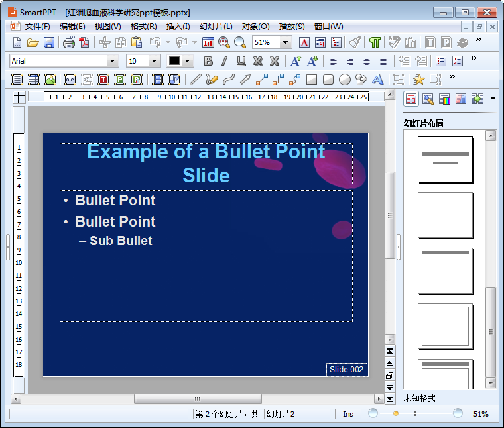Select the freehand scribble tool
The height and width of the screenshot is (428, 504).
coord(212,80)
